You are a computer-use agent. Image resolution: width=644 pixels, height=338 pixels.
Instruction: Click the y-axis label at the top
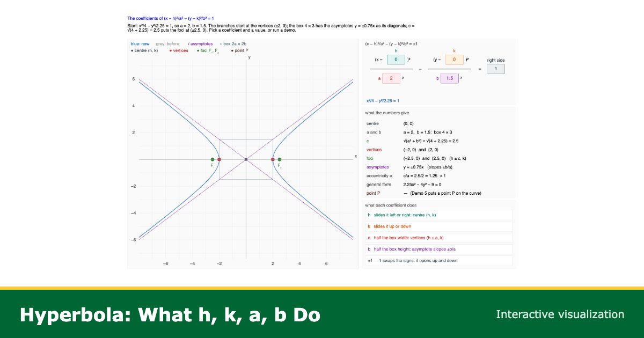point(249,56)
